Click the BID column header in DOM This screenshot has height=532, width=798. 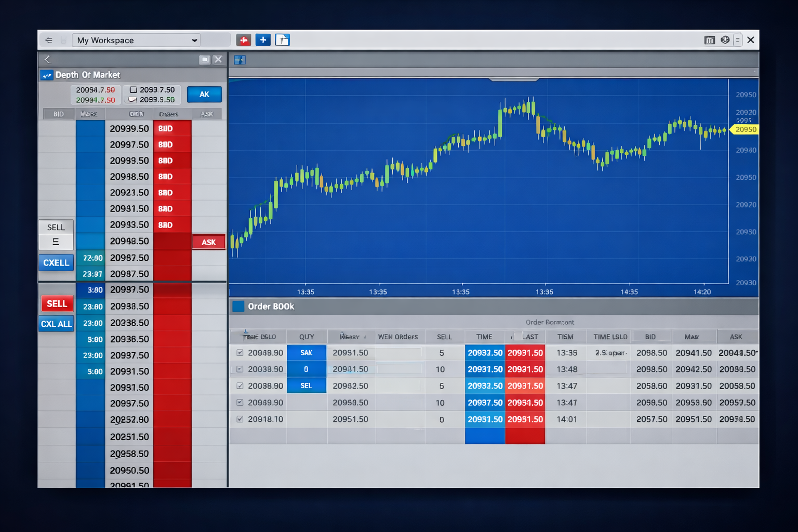pyautogui.click(x=59, y=114)
